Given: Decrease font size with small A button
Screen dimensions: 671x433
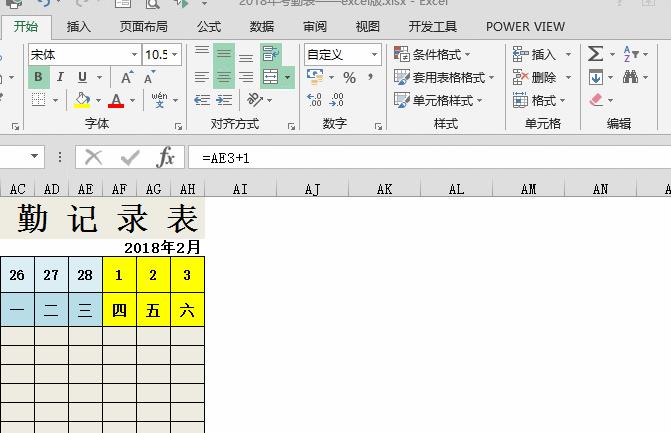Looking at the screenshot, I should (x=149, y=77).
